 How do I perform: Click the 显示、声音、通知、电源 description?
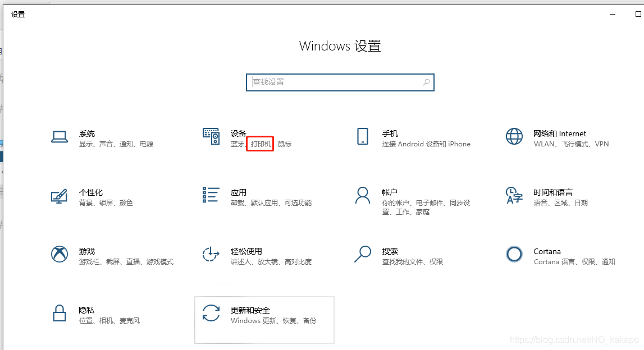click(x=116, y=144)
